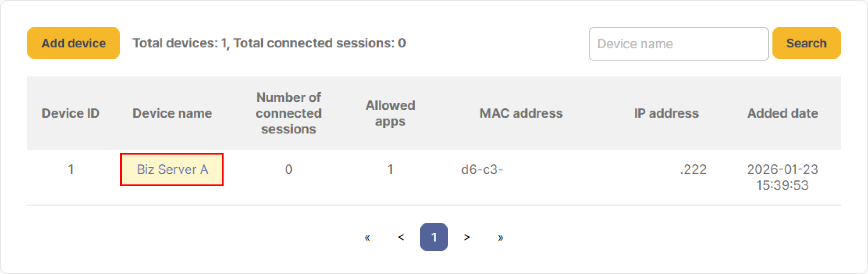Open the Biz Server A device link
Screen dimensions: 868x274
click(172, 169)
